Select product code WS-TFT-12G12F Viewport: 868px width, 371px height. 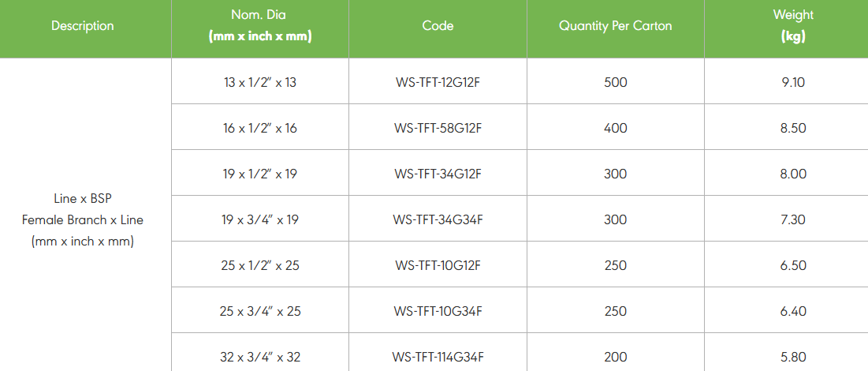[438, 82]
